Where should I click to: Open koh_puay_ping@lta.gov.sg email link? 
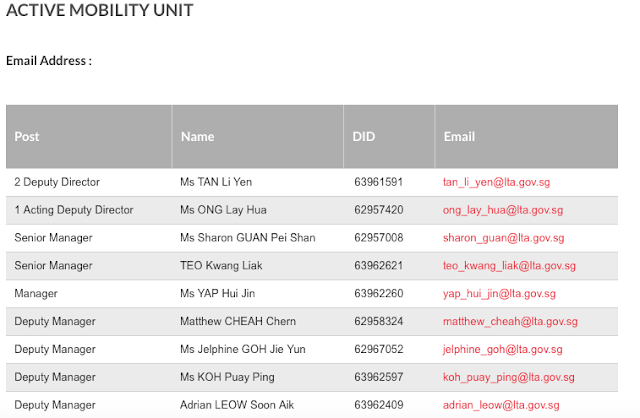click(x=509, y=378)
